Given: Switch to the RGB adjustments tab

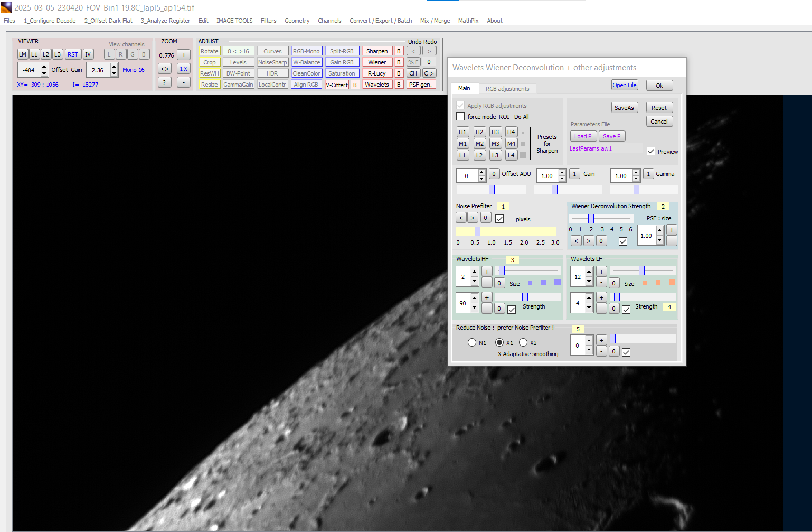Looking at the screenshot, I should (507, 89).
